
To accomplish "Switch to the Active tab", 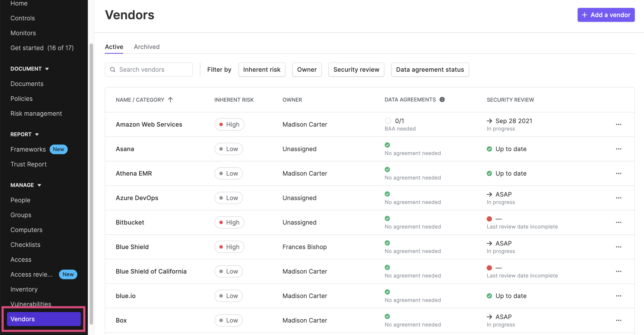I will click(x=114, y=47).
